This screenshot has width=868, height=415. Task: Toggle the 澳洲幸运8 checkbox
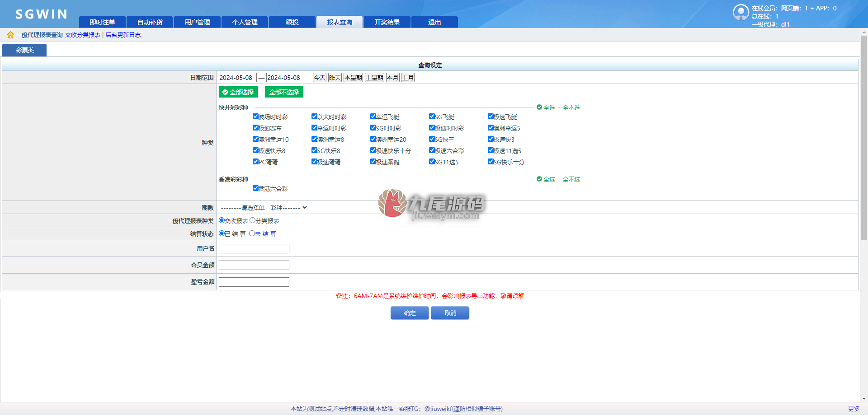point(314,139)
